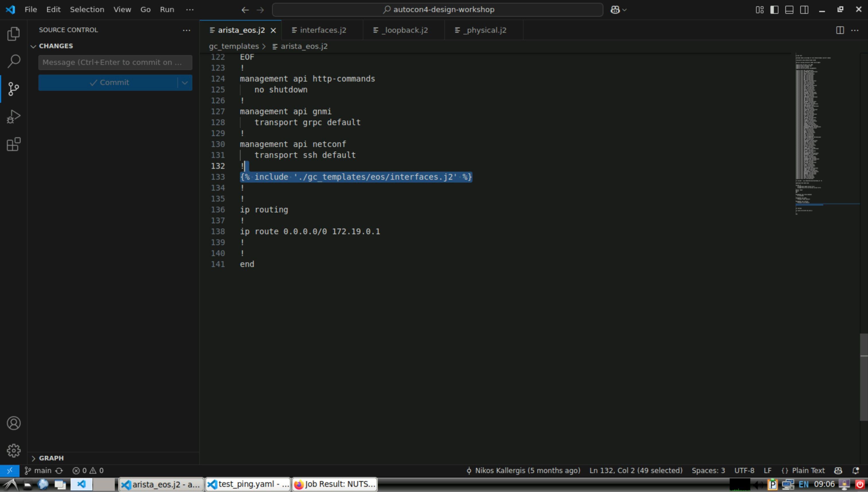Open the Commit button dropdown arrow

point(185,83)
